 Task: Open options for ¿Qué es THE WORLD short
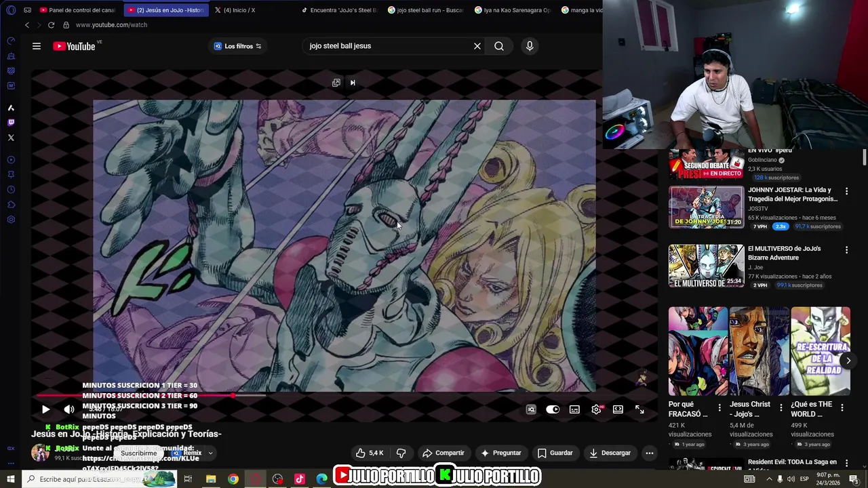(x=842, y=408)
